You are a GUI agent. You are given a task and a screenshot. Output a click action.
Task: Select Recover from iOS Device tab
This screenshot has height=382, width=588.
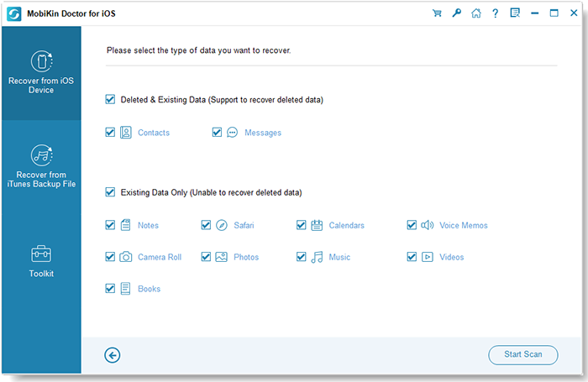coord(41,72)
